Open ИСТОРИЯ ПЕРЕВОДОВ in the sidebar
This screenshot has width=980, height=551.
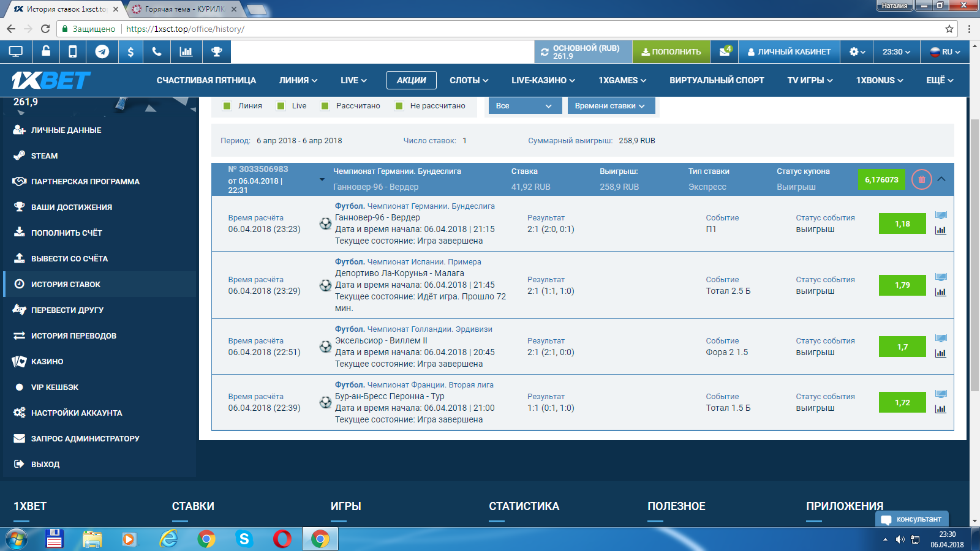[x=73, y=335]
